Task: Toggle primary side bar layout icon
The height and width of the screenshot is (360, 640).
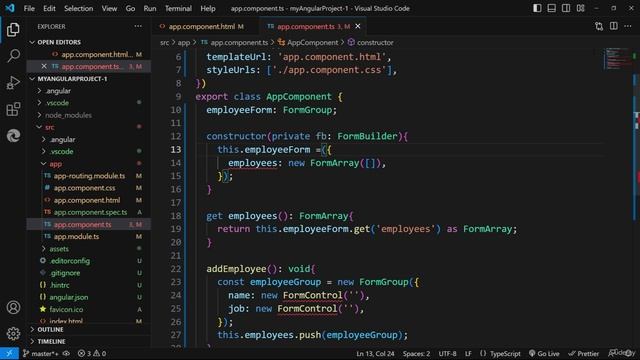Action: [x=537, y=8]
